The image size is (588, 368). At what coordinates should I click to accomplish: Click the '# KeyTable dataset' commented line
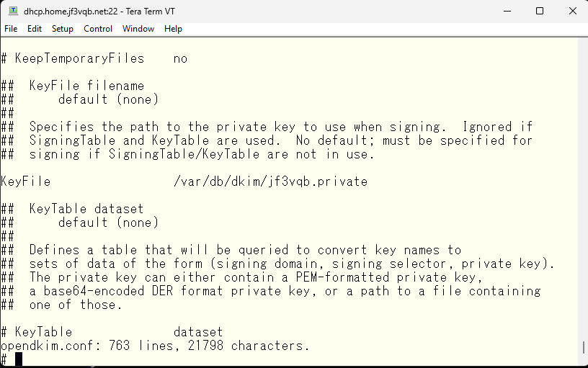[x=112, y=332]
